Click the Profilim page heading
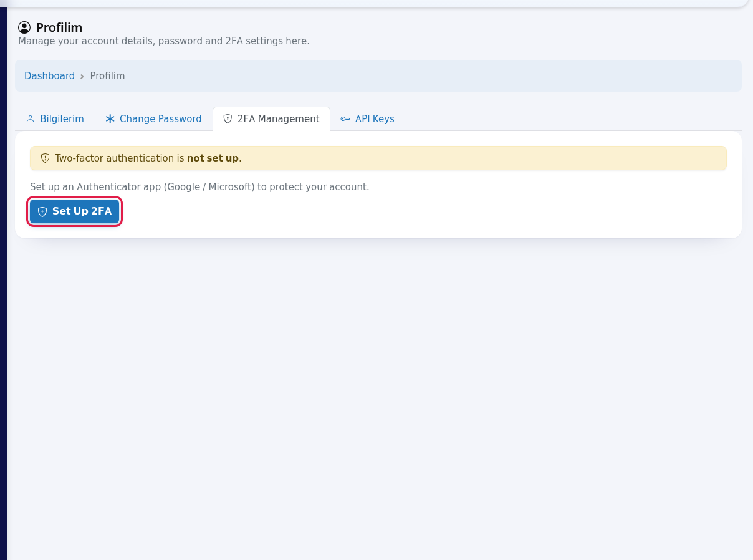The width and height of the screenshot is (753, 560). tap(59, 27)
